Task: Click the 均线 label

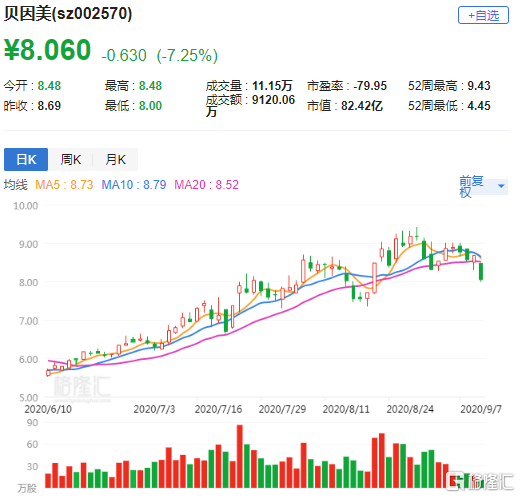Action: 15,184
